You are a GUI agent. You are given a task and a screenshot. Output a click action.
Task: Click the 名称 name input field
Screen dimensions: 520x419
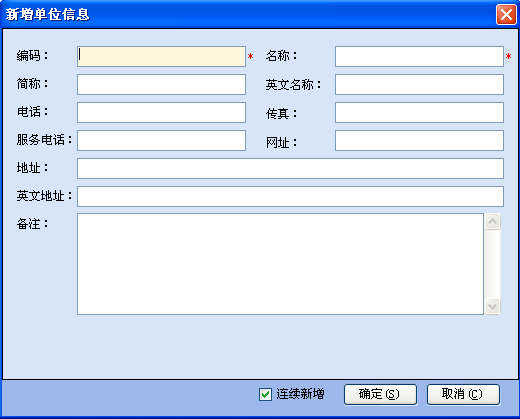419,56
